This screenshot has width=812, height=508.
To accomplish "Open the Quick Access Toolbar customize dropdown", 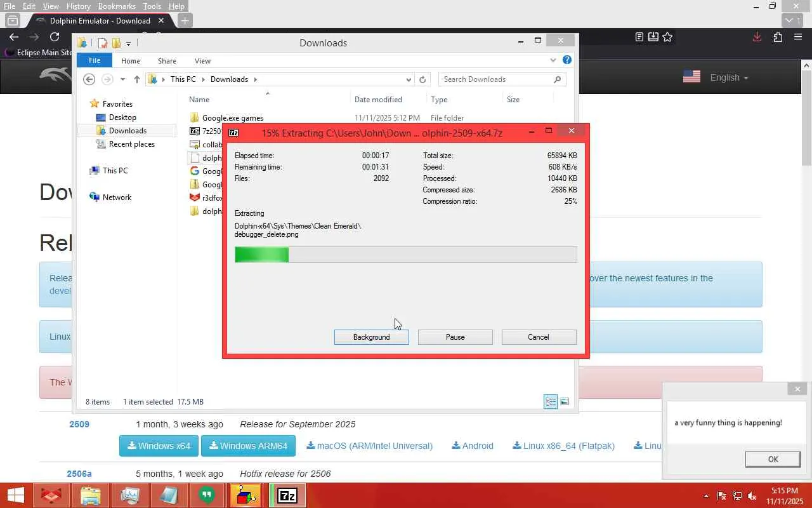I will click(x=128, y=43).
